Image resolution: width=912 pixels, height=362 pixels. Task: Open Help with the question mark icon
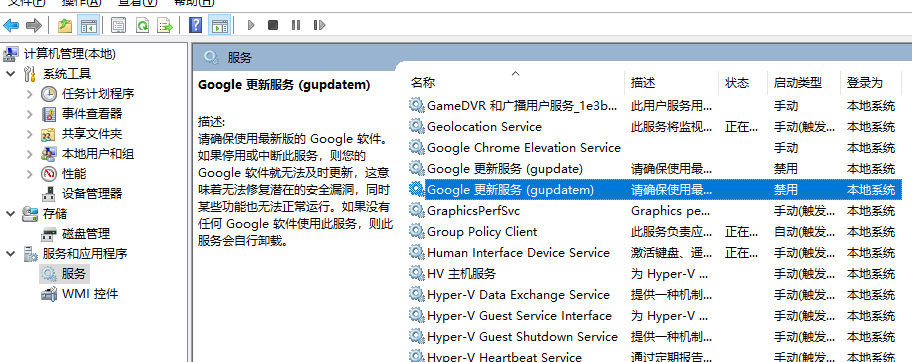tap(196, 25)
